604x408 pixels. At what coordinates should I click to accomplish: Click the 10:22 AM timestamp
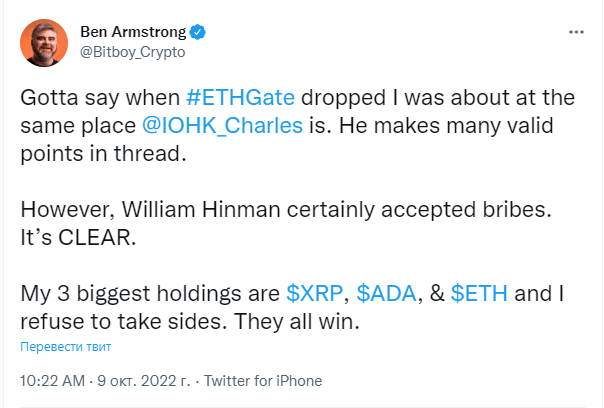coord(52,381)
